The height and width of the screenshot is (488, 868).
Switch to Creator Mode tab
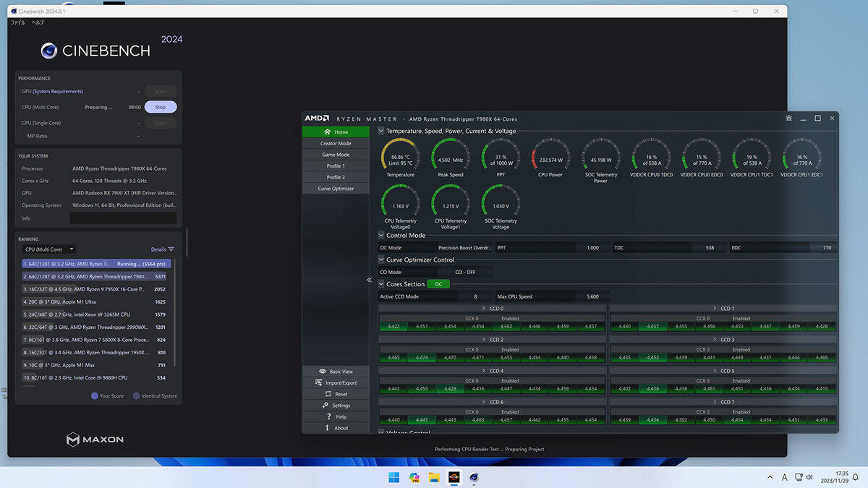click(336, 143)
